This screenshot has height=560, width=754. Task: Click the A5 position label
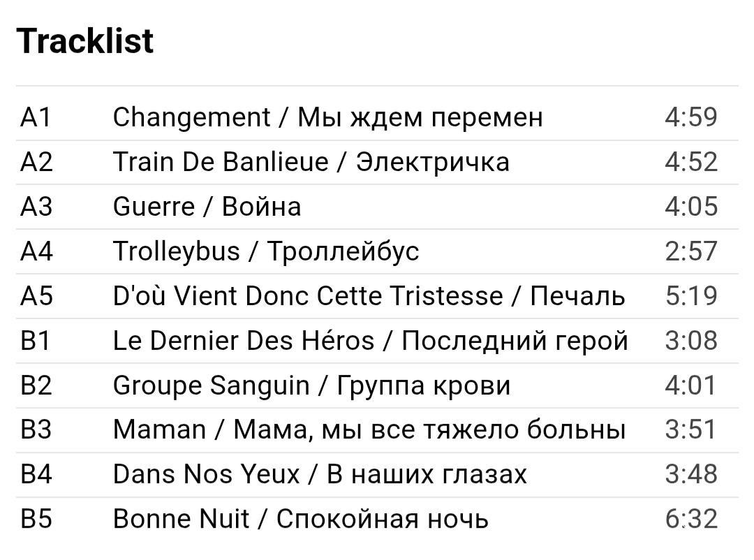pyautogui.click(x=36, y=296)
